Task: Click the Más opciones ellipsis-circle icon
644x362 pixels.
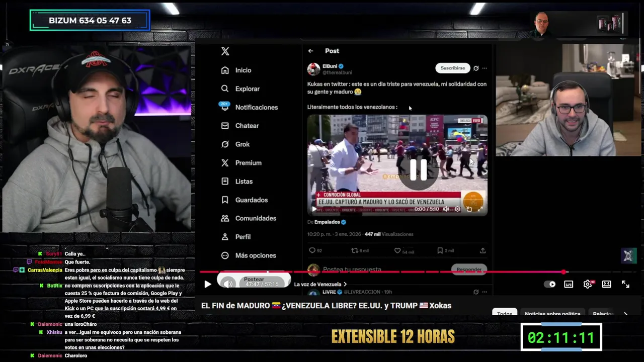Action: tap(225, 255)
